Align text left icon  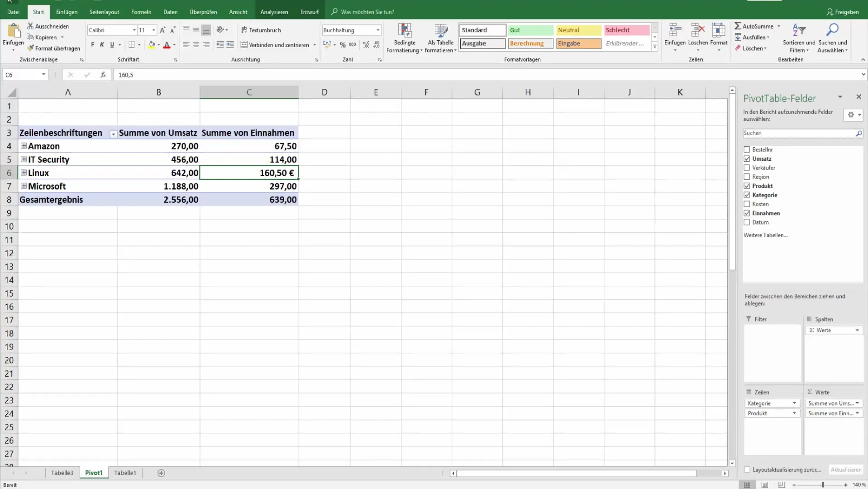click(x=186, y=44)
